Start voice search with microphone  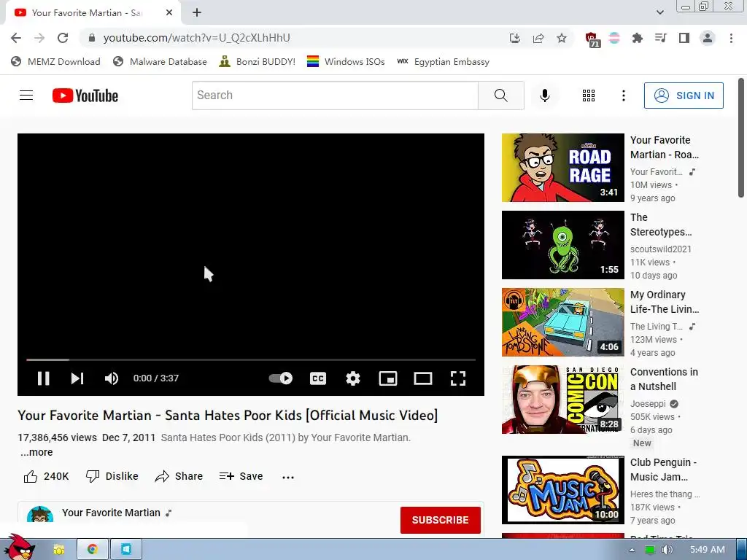[x=544, y=96]
